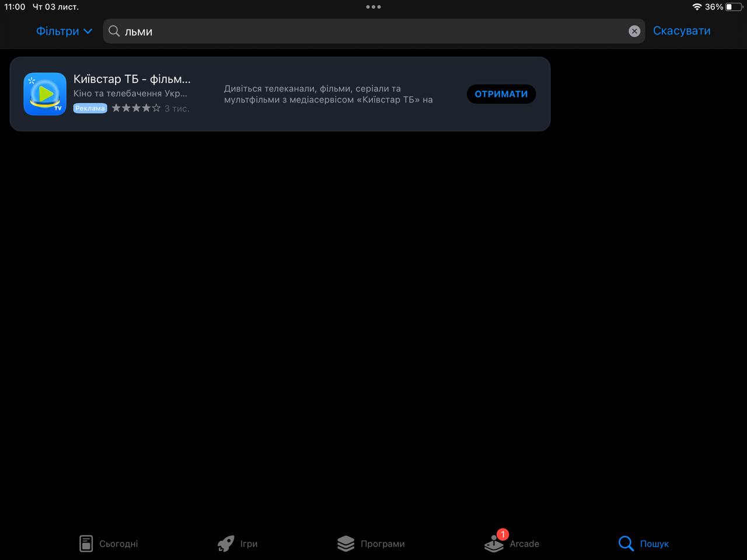Clear the search text with the X button
The width and height of the screenshot is (747, 560).
pos(634,32)
